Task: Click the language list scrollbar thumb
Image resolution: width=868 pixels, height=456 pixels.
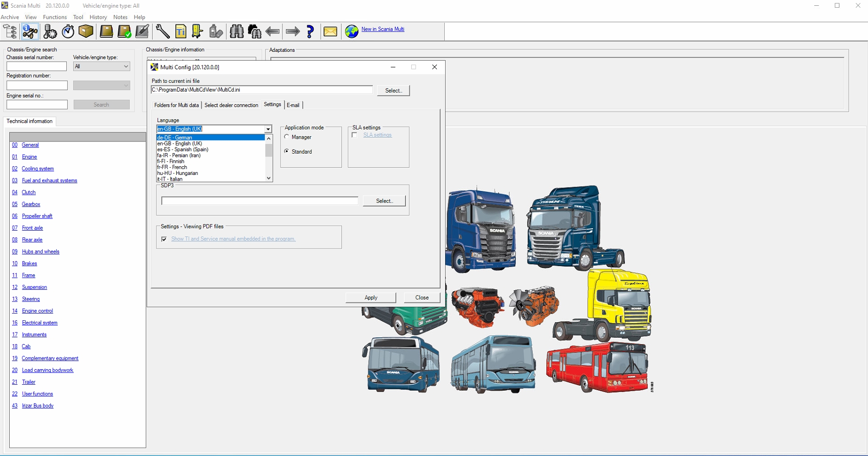Action: [269, 150]
